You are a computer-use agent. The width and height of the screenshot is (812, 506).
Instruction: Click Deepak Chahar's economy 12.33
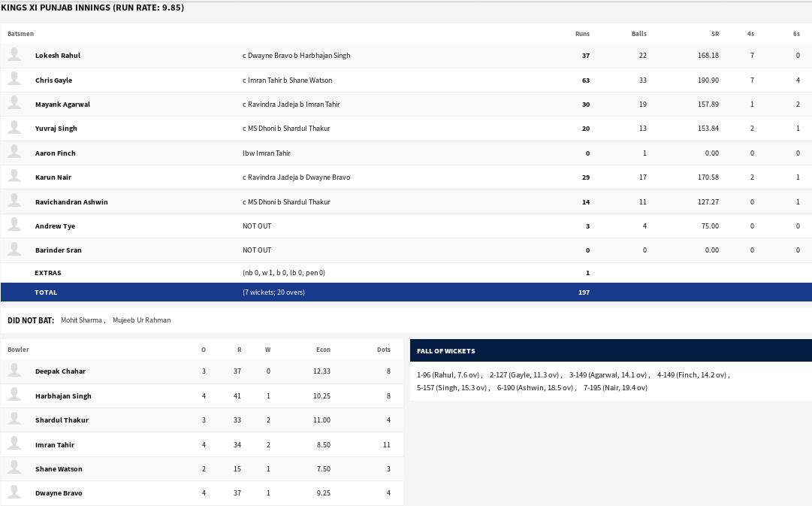pos(321,371)
